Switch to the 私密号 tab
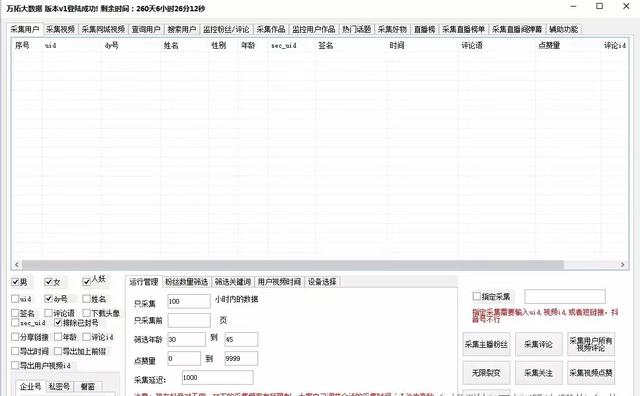 (59, 387)
